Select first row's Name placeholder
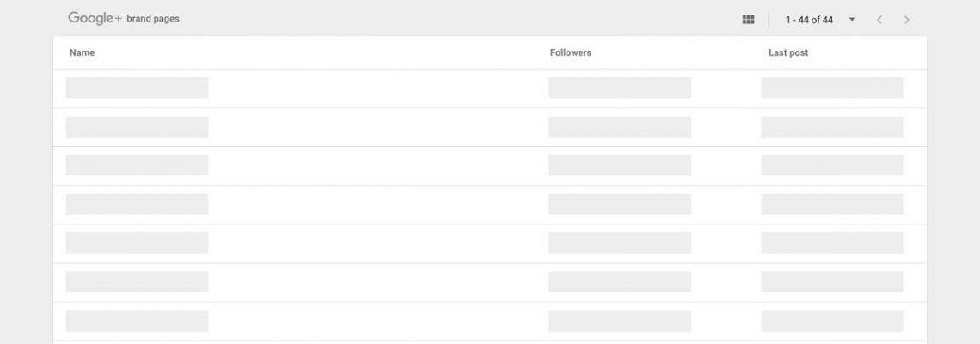This screenshot has height=344, width=980. 137,88
